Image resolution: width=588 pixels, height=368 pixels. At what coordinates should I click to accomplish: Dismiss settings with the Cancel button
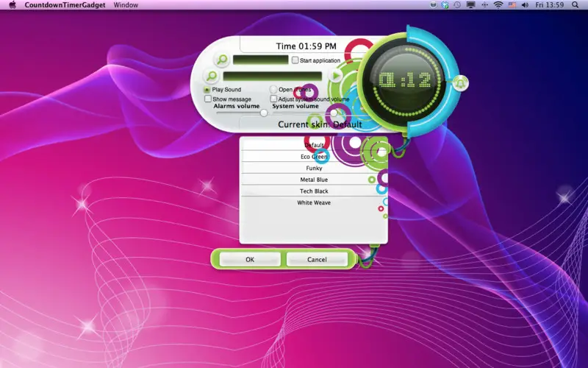(317, 259)
